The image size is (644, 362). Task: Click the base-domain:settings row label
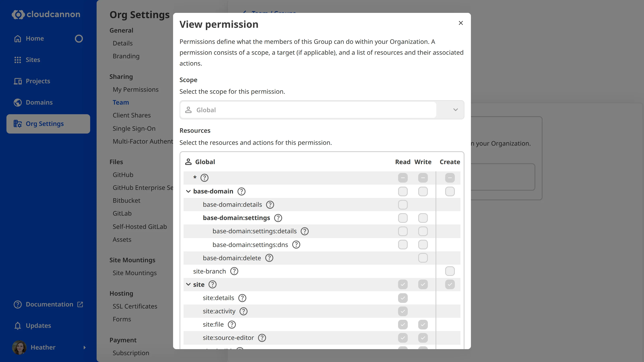236,218
